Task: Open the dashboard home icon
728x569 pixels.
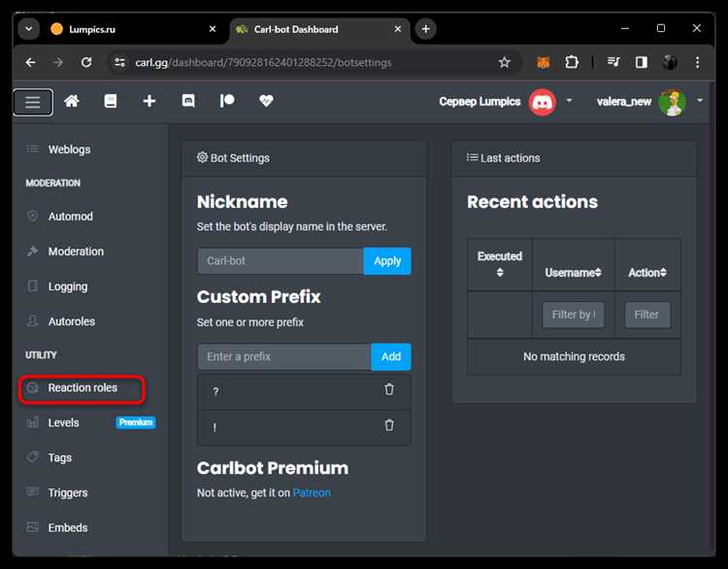Action: (72, 101)
